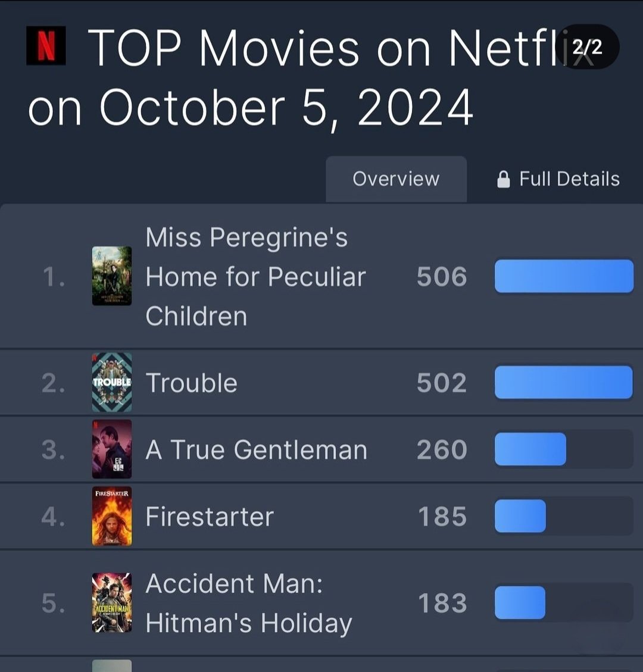
Task: Open A True Gentleman title link
Action: pos(256,450)
